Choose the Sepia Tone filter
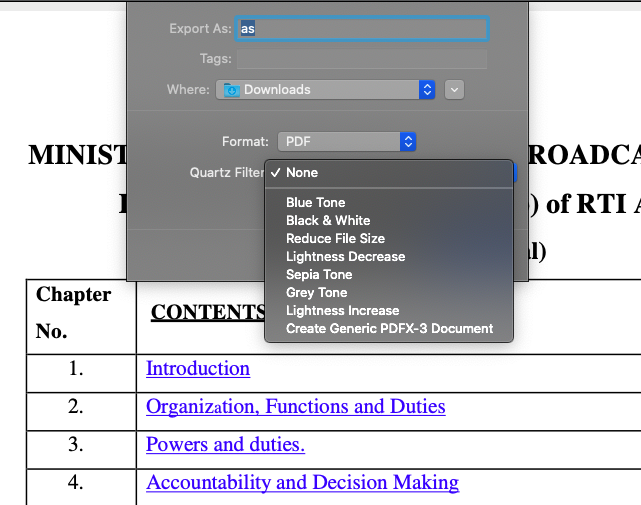 point(389,274)
